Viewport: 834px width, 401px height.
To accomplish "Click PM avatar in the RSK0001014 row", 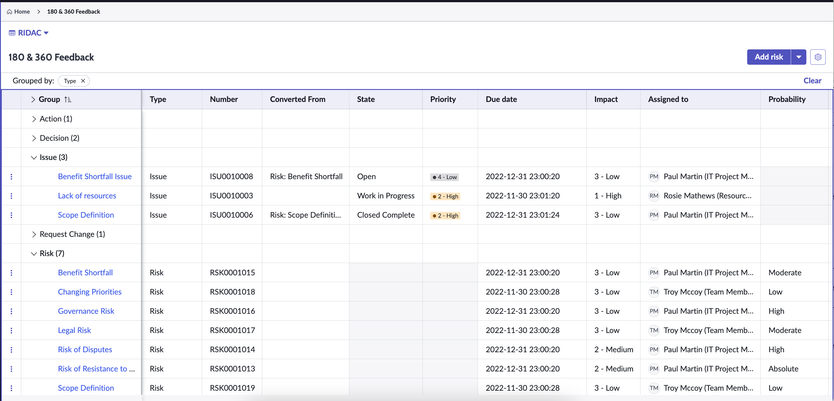I will [x=654, y=349].
